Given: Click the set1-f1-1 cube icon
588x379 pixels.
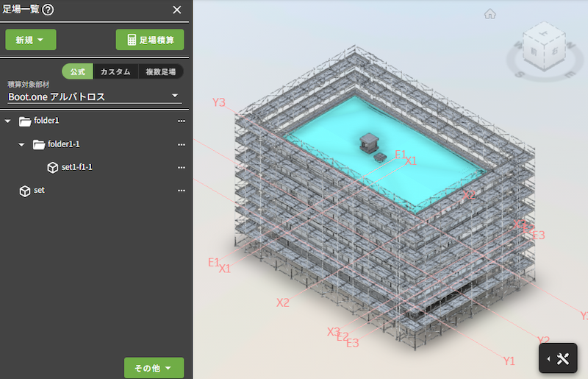Looking at the screenshot, I should pyautogui.click(x=52, y=168).
